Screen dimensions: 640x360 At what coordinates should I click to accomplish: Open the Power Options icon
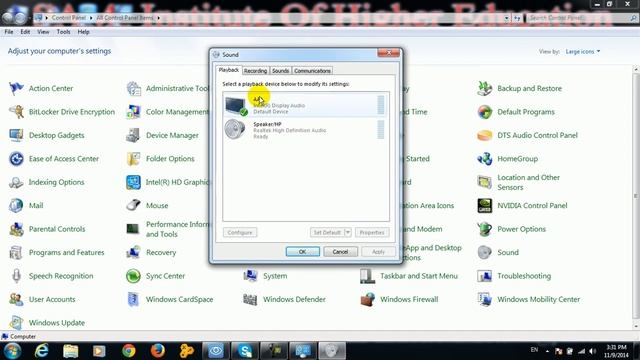[485, 229]
